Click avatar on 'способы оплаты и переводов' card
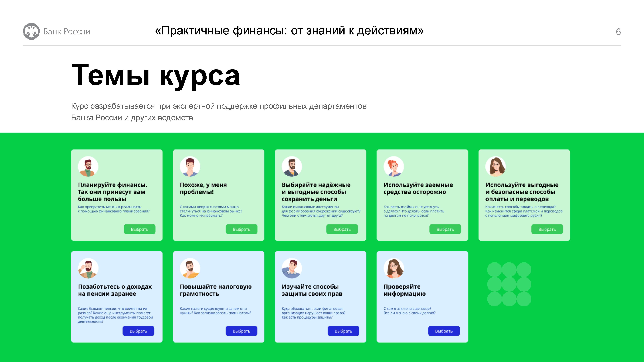644x362 pixels. 496,167
